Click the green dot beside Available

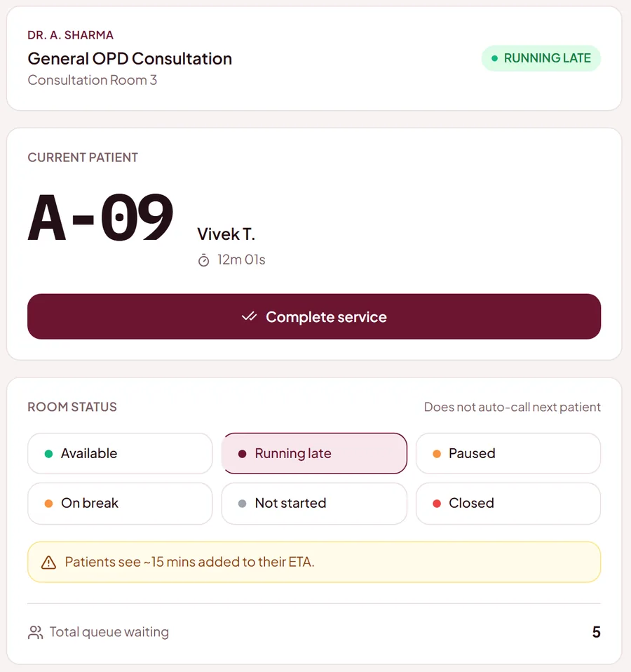48,454
